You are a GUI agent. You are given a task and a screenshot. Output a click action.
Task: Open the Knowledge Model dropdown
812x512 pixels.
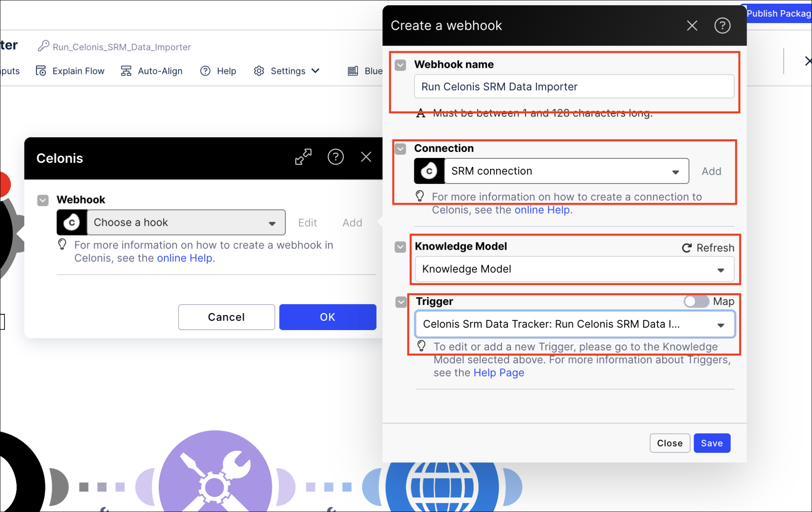point(575,269)
